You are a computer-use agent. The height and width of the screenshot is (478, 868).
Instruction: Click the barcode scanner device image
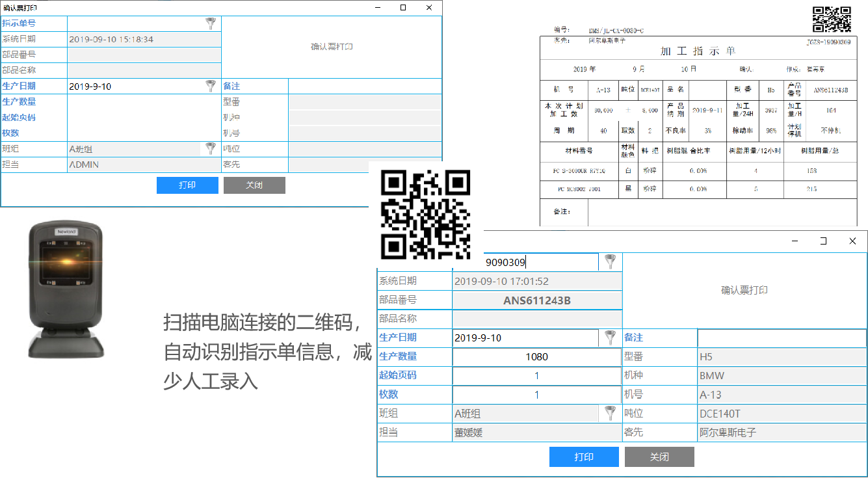pos(65,289)
